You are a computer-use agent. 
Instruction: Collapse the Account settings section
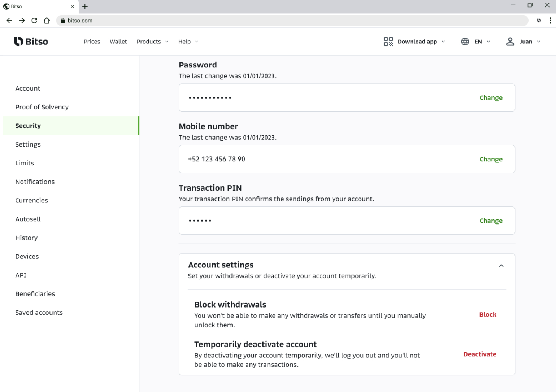[501, 266]
